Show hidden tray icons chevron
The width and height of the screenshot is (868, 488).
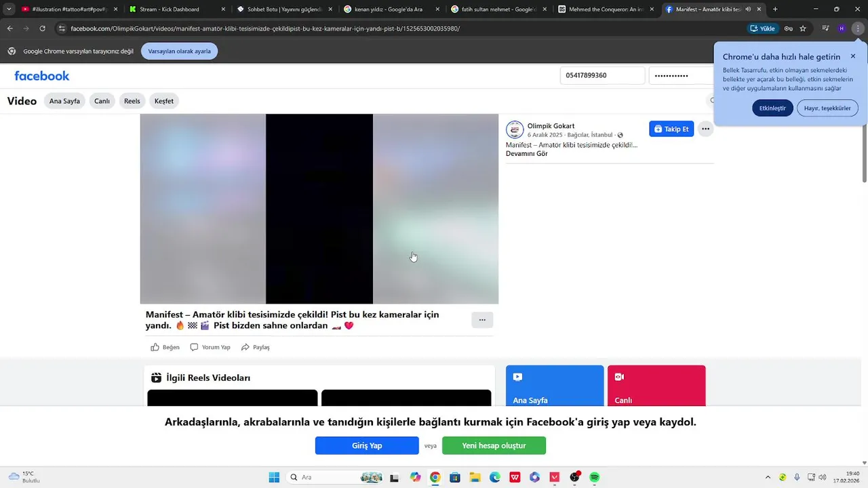coord(768,477)
